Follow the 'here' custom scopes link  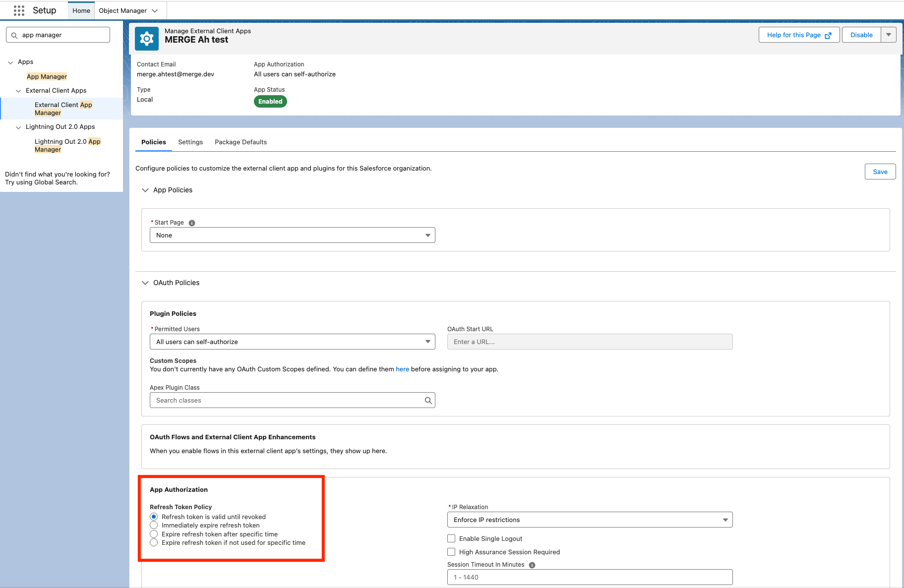(x=402, y=369)
